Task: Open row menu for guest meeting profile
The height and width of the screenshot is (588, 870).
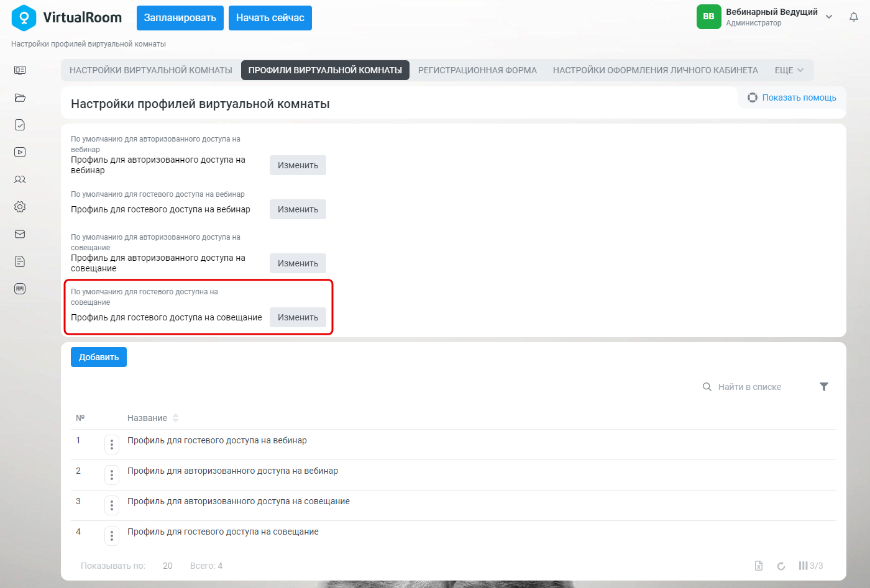Action: (112, 535)
